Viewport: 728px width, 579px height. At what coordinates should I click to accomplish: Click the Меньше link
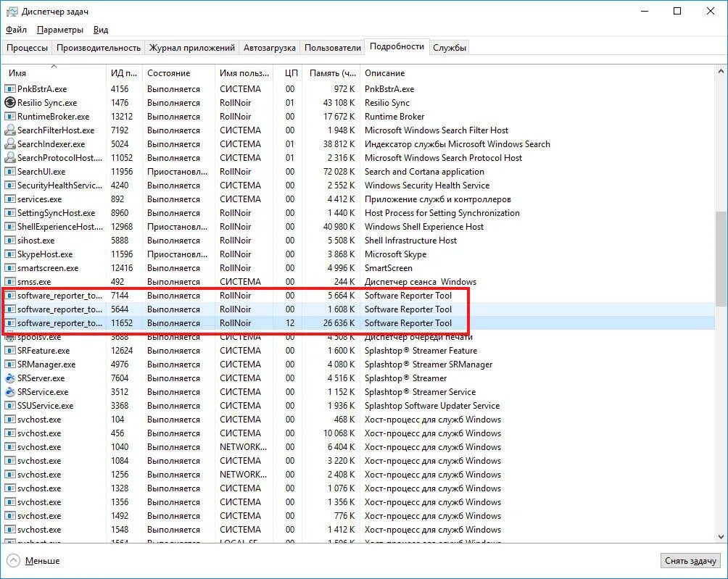(42, 560)
